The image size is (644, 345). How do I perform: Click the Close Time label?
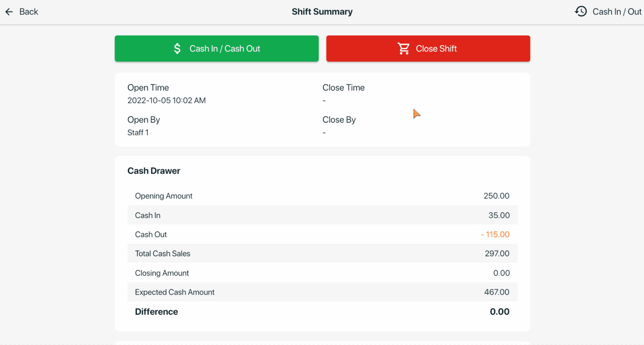pyautogui.click(x=343, y=88)
